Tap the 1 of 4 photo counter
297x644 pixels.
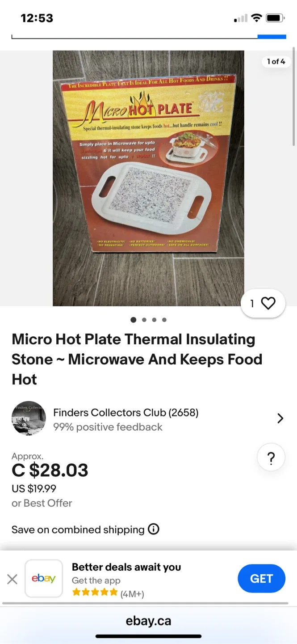[276, 62]
